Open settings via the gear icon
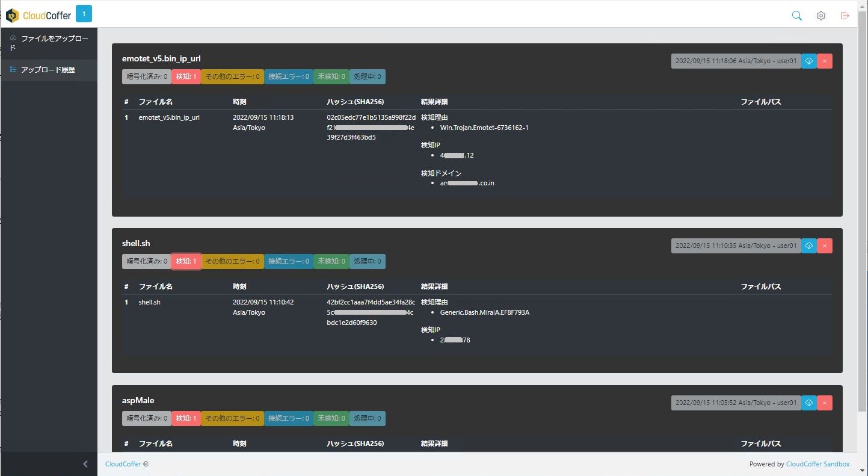868x476 pixels. [x=820, y=16]
